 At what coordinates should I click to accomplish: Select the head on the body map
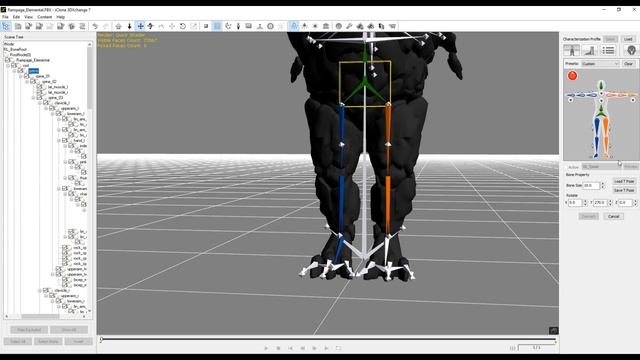601,85
